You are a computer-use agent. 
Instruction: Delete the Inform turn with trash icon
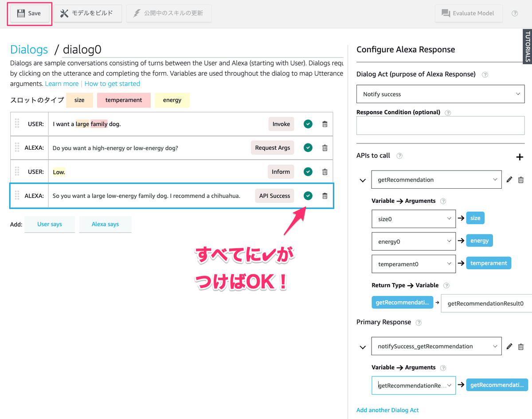point(325,172)
